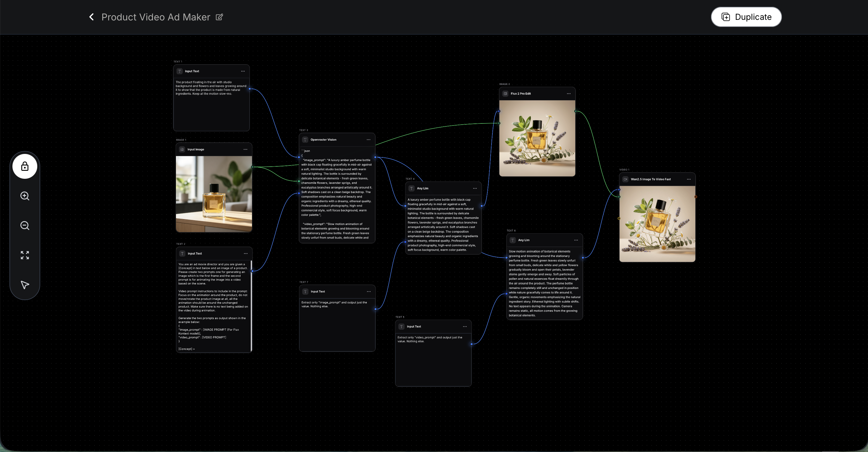Select the Wan2.5 video preview
Image resolution: width=868 pixels, height=452 pixels.
coord(657,224)
